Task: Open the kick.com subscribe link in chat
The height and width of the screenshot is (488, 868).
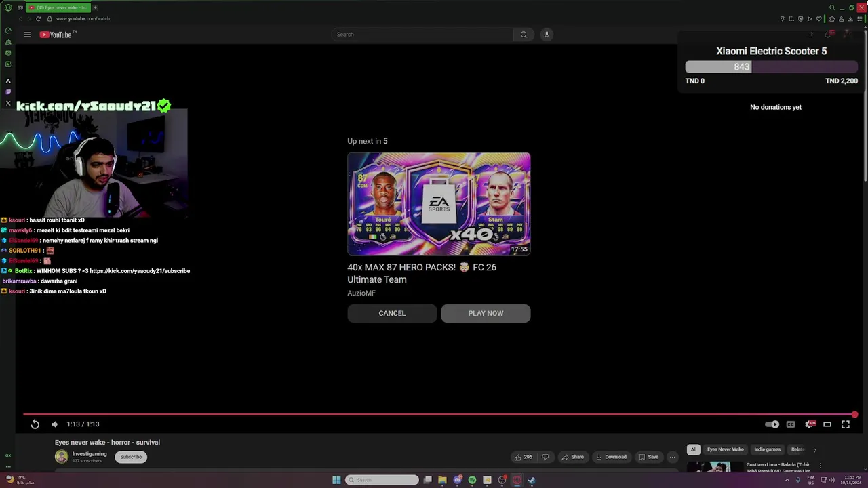Action: 140,271
